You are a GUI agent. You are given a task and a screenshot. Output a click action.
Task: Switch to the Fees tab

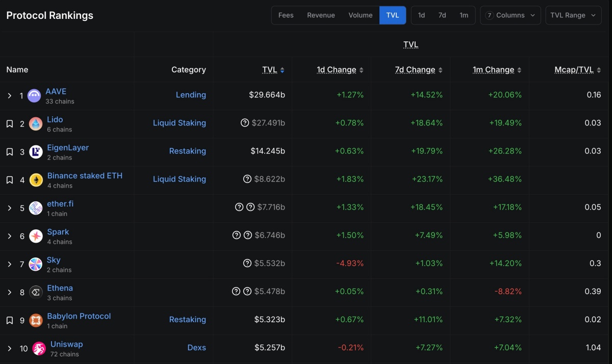pos(286,15)
